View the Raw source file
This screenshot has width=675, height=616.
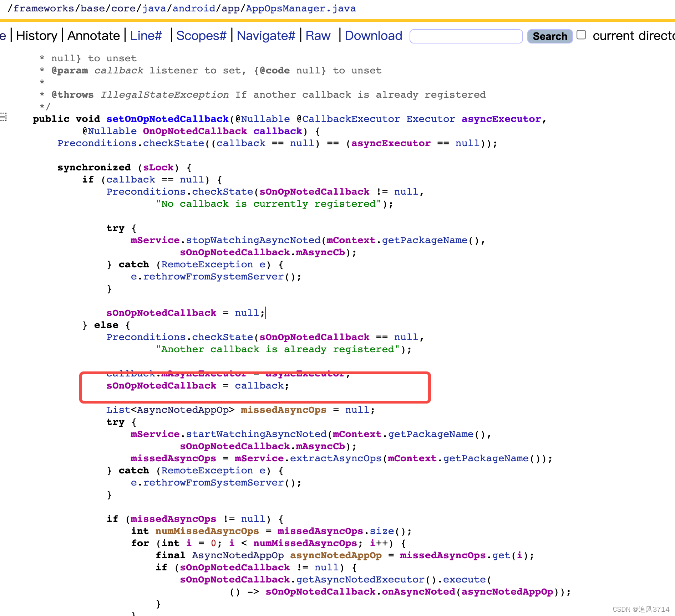pyautogui.click(x=318, y=35)
